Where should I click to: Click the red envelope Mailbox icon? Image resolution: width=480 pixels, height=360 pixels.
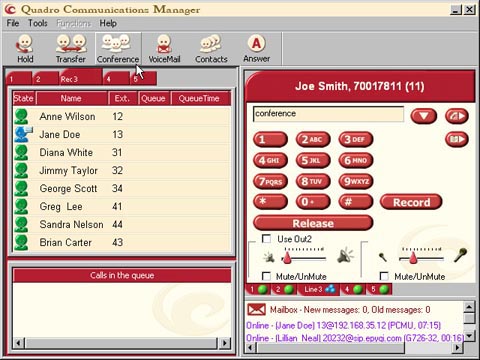point(256,310)
